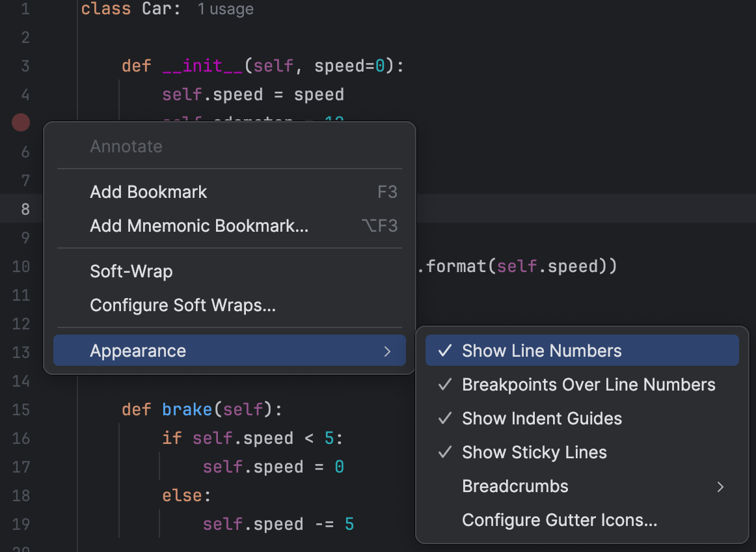Click the checkmark beside Show Line Numbers
Image resolution: width=756 pixels, height=552 pixels.
(444, 350)
